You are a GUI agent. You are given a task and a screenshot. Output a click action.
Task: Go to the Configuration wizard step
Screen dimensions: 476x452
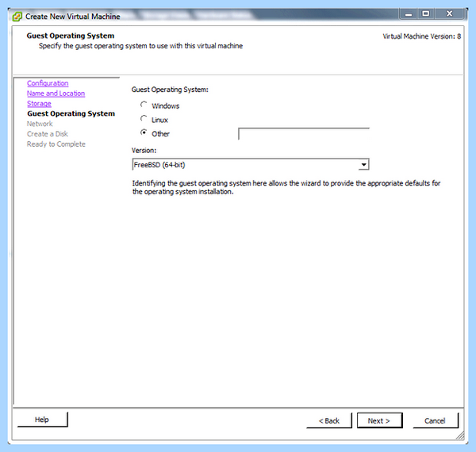click(x=48, y=83)
